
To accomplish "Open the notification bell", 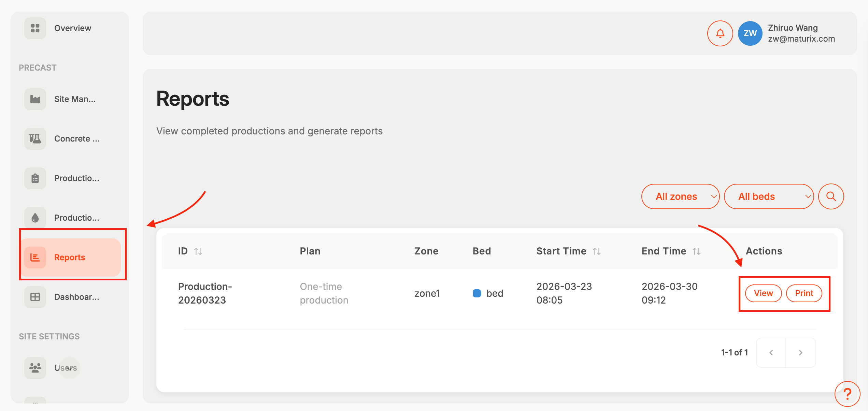I will [720, 33].
